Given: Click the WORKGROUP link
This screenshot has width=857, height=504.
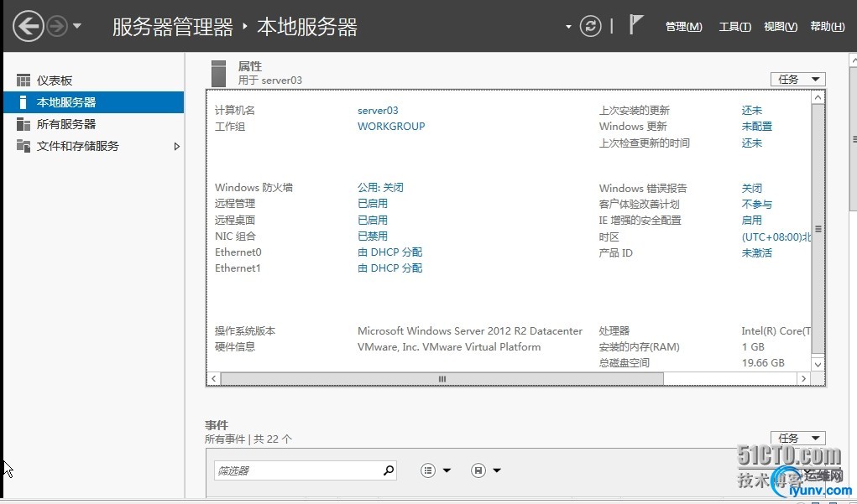Looking at the screenshot, I should coord(391,126).
